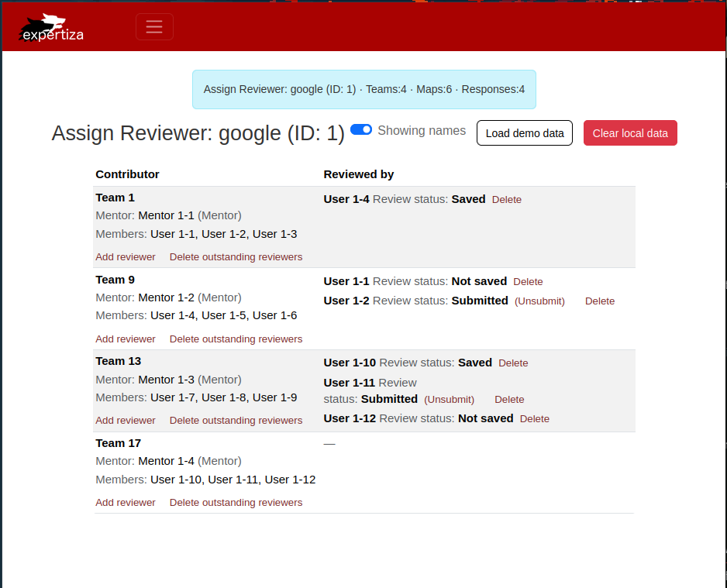Image resolution: width=727 pixels, height=588 pixels.
Task: Delete outstanding reviewers for Team 9
Action: pos(236,339)
